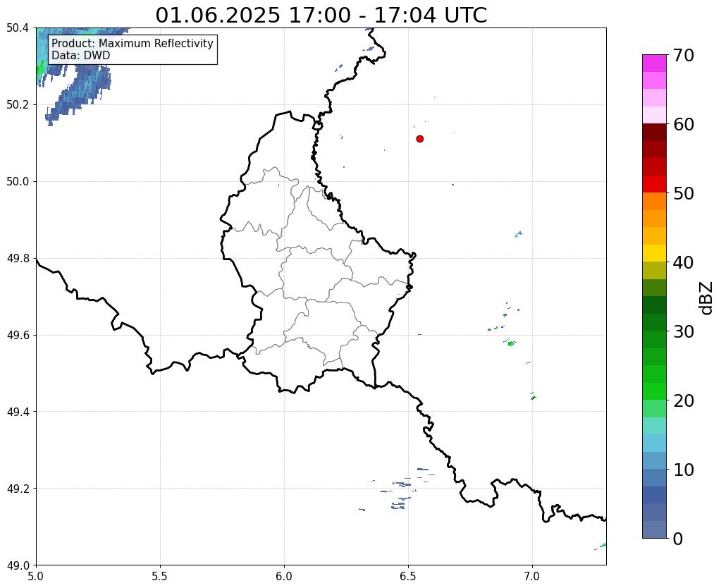Click the dBZ colorbar axis label
Screen dimensions: 721x588
pyautogui.click(x=707, y=298)
